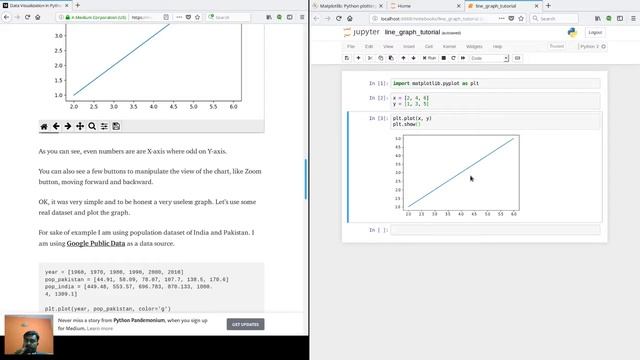The height and width of the screenshot is (360, 640).
Task: Click the Learn more link in Medium banner
Action: tap(100, 328)
